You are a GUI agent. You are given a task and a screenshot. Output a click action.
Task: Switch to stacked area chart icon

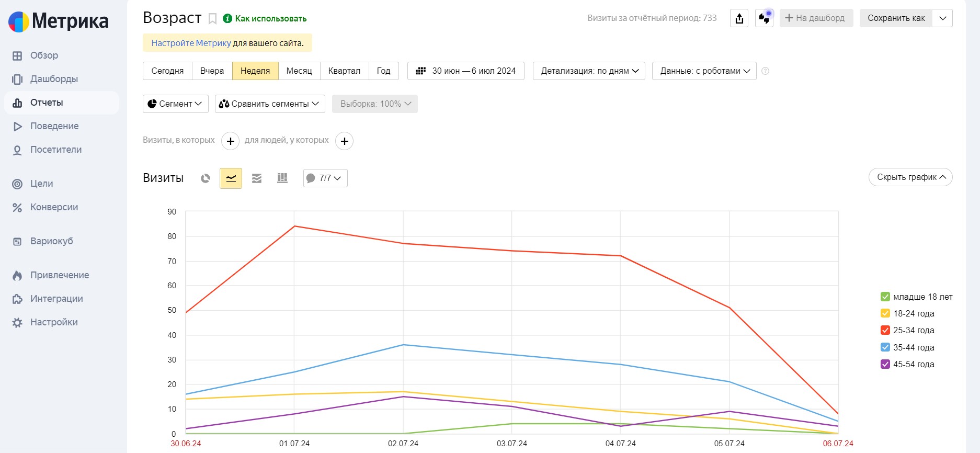tap(257, 178)
